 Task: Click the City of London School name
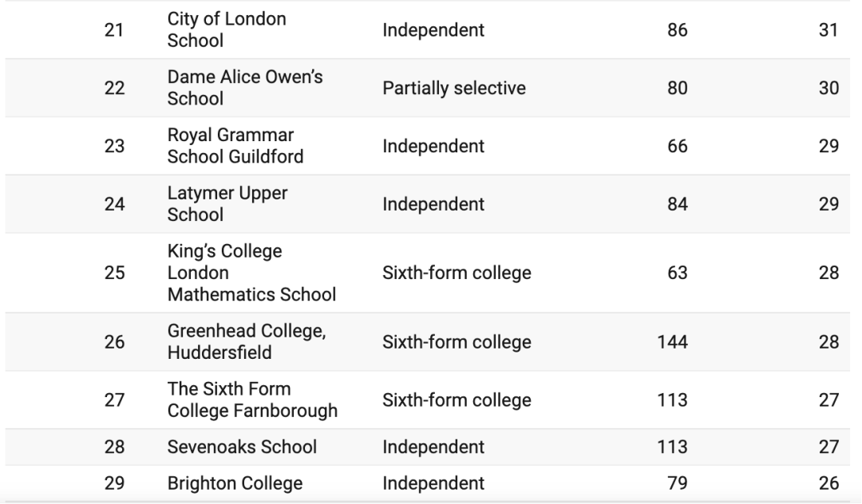(x=226, y=30)
